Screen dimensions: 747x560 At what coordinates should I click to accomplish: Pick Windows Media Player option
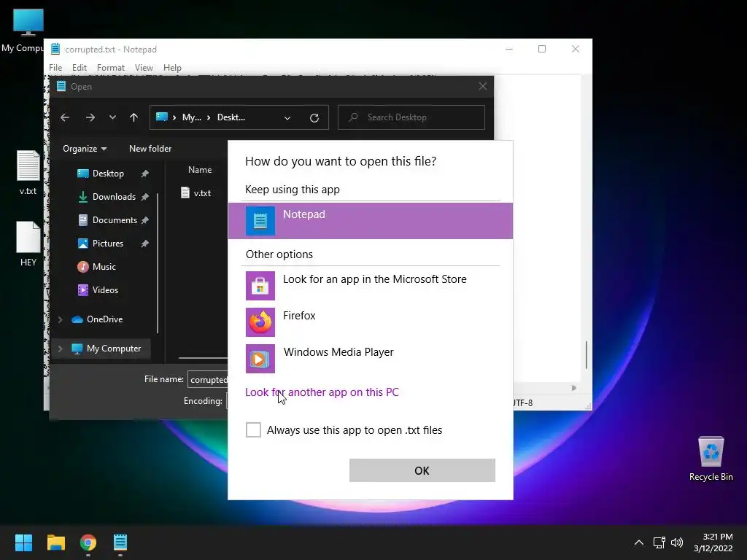click(370, 358)
